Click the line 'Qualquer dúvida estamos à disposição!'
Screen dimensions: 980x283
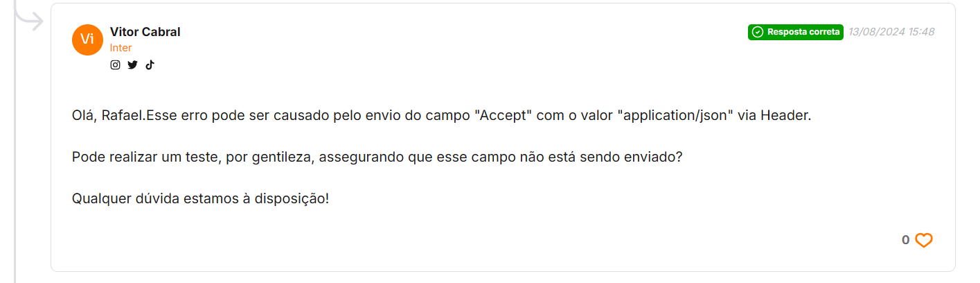(200, 199)
